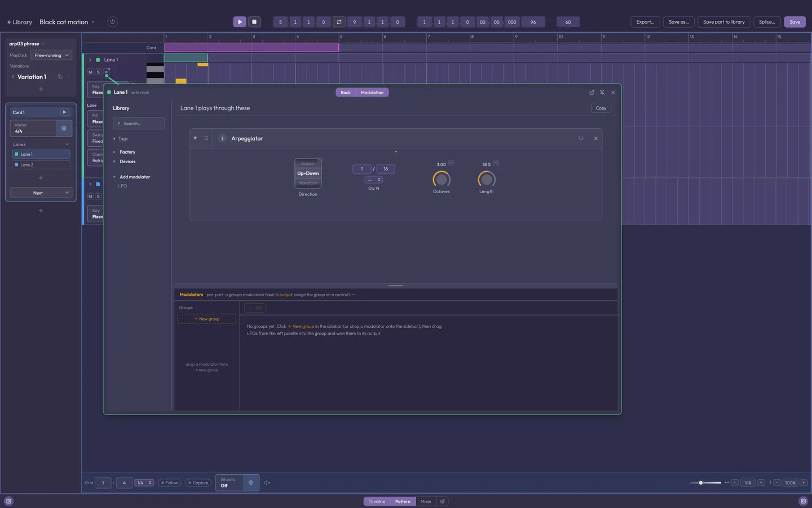Duplicate Variation 1 with the copy icon

tap(60, 77)
